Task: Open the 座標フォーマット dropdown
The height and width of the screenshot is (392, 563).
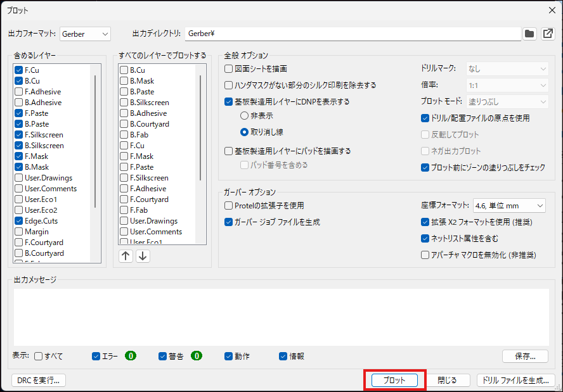Action: (x=509, y=206)
